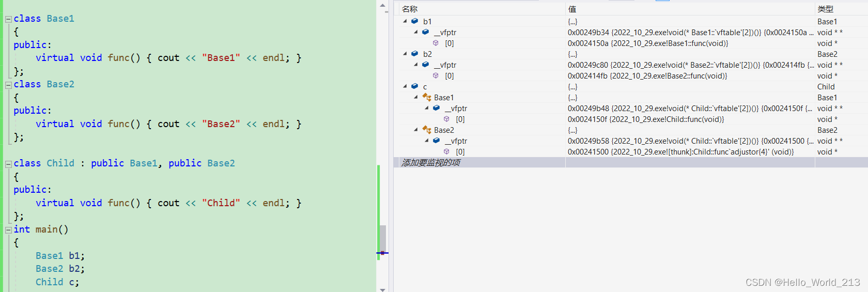
Task: Click _vfptr field icon under b1
Action: [426, 32]
